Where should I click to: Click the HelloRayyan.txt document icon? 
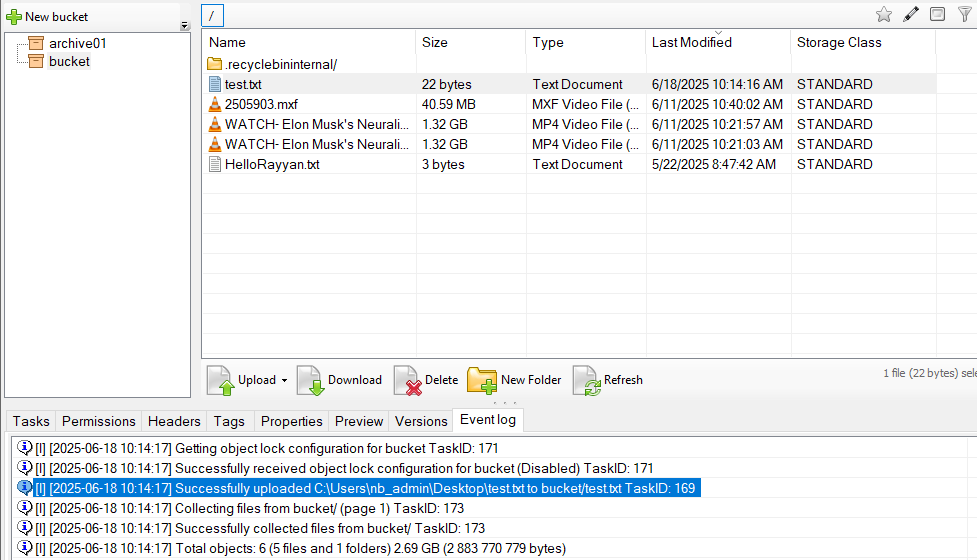coord(214,164)
